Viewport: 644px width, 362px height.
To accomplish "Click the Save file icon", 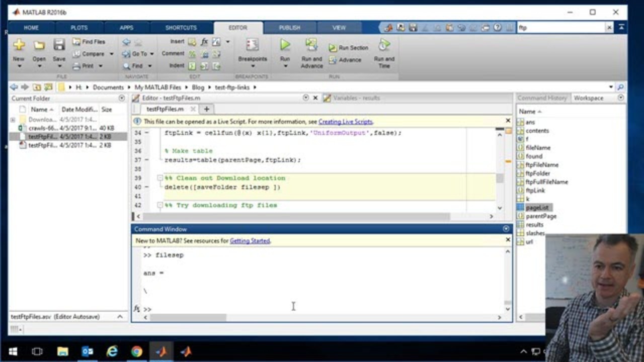I will [59, 45].
